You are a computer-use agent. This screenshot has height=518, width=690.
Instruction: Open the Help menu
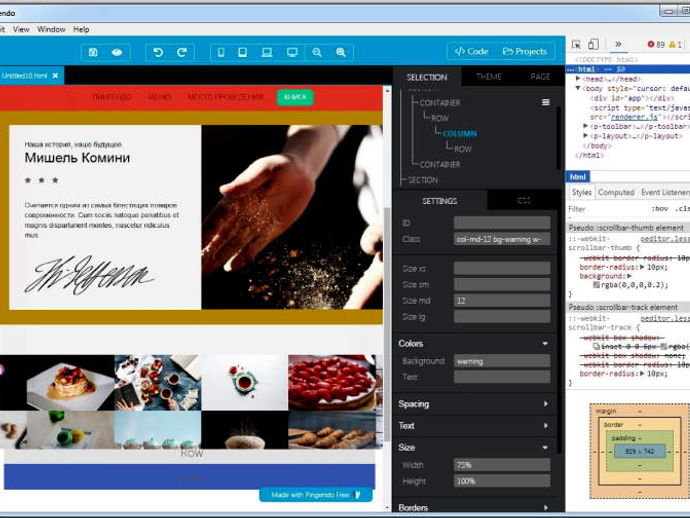[x=81, y=29]
